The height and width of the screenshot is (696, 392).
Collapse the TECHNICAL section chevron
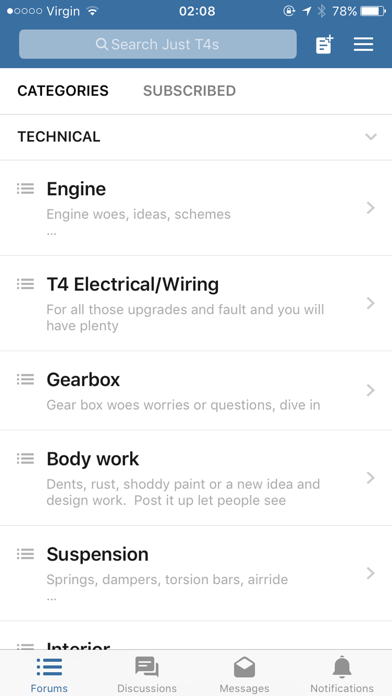371,137
